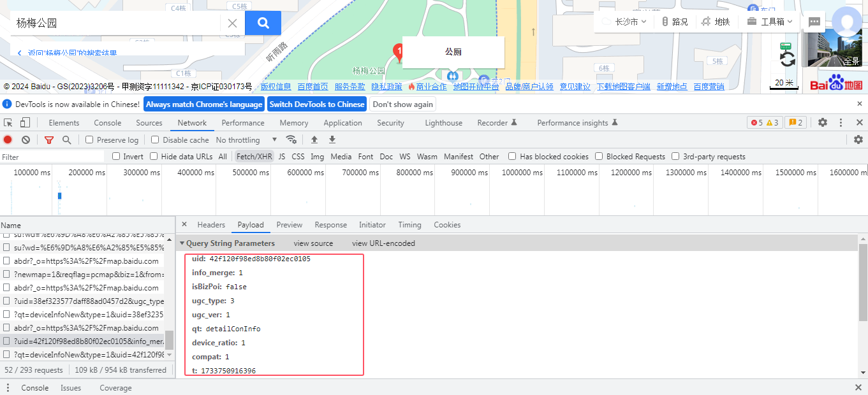Close the request details pane
The height and width of the screenshot is (395, 868).
point(184,224)
